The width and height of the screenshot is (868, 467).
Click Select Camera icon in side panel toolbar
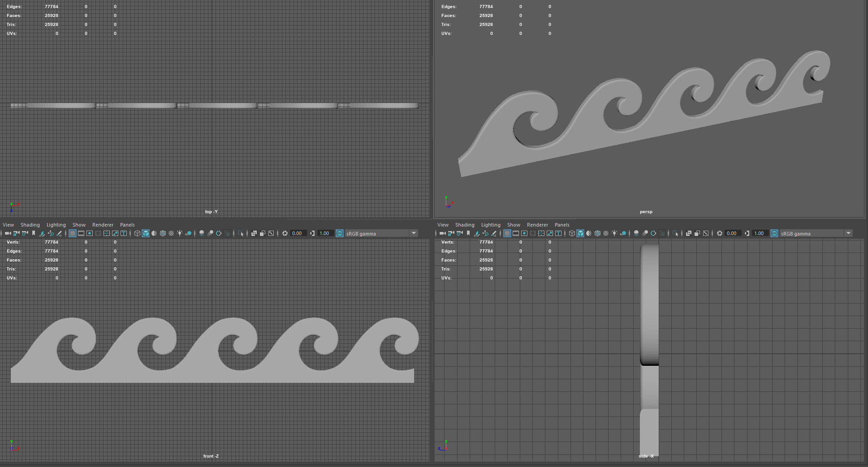[442, 233]
